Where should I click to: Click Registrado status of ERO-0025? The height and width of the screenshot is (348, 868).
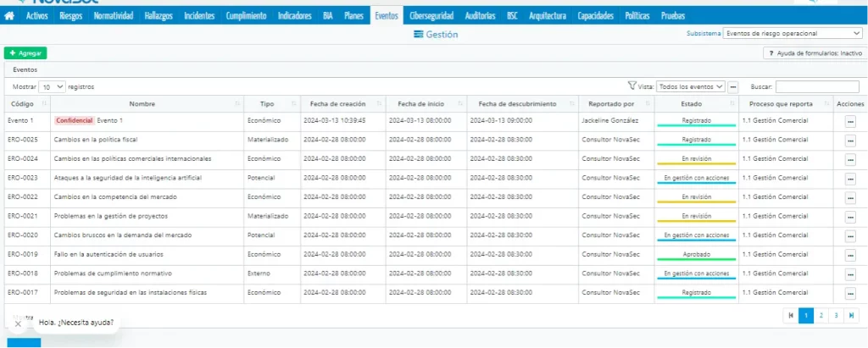(697, 140)
